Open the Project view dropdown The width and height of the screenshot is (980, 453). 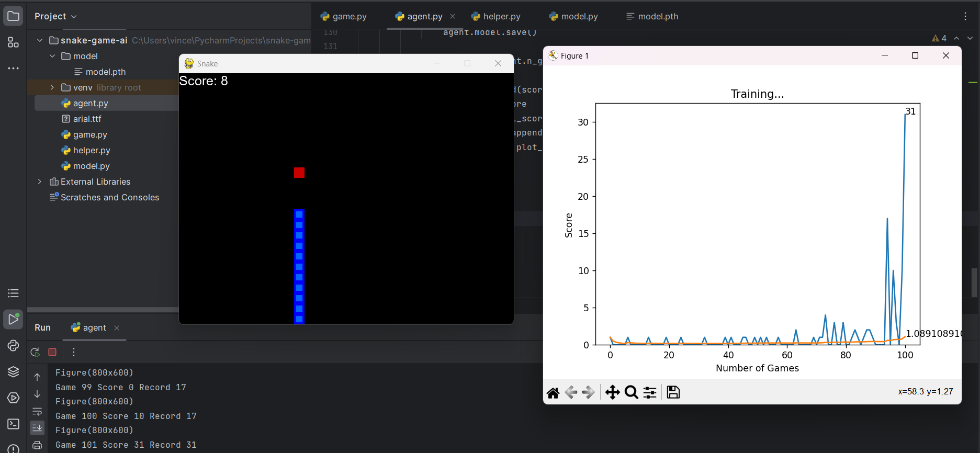pyautogui.click(x=56, y=16)
